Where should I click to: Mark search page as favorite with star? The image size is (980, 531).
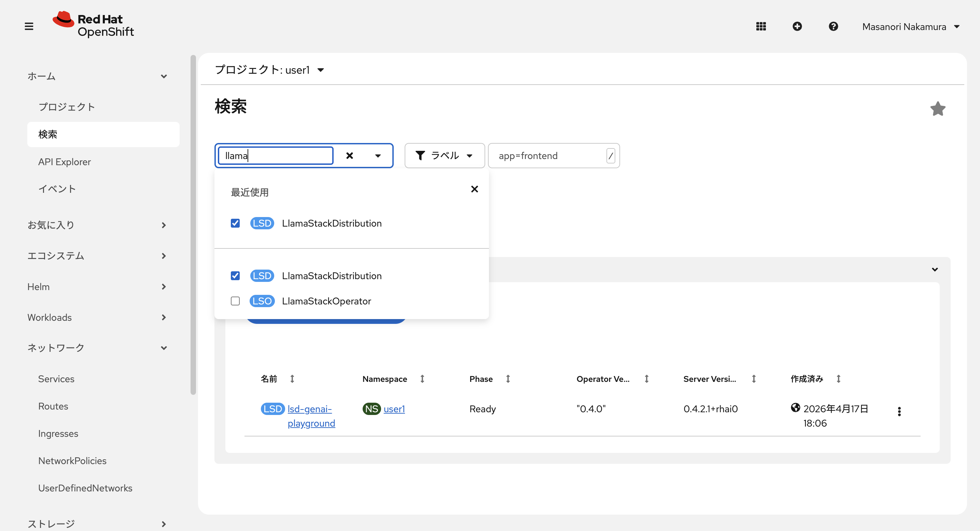938,109
